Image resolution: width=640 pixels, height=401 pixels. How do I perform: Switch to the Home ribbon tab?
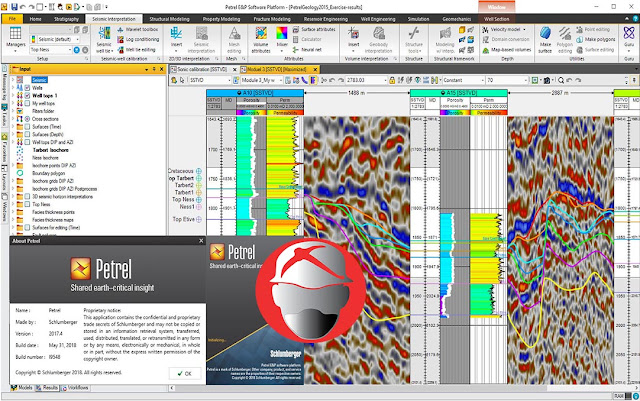coord(36,19)
